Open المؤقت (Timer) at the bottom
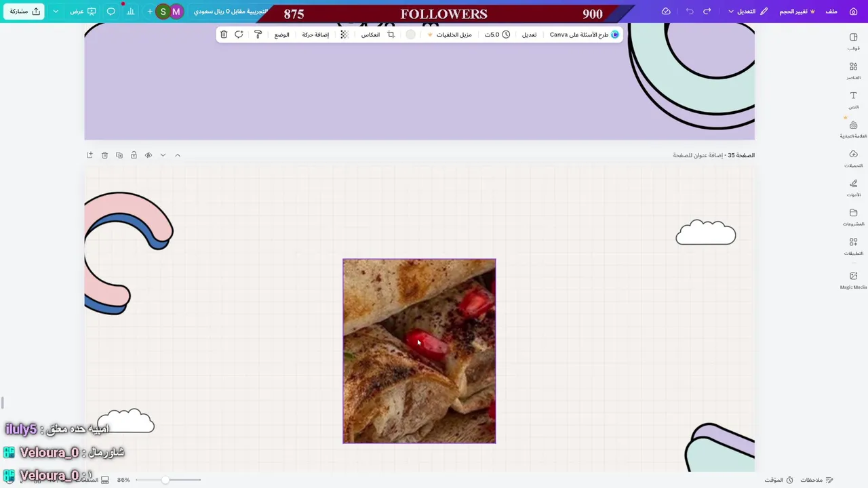 (x=778, y=480)
